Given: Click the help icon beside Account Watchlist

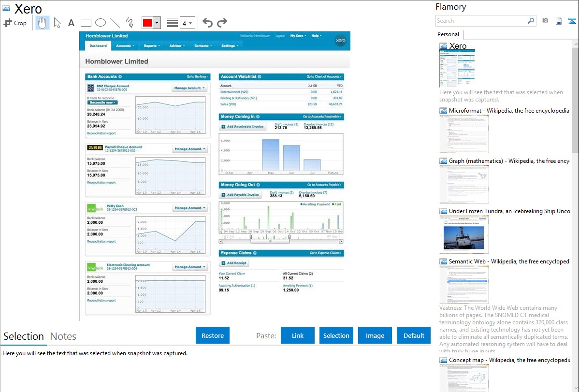Looking at the screenshot, I should [260, 76].
